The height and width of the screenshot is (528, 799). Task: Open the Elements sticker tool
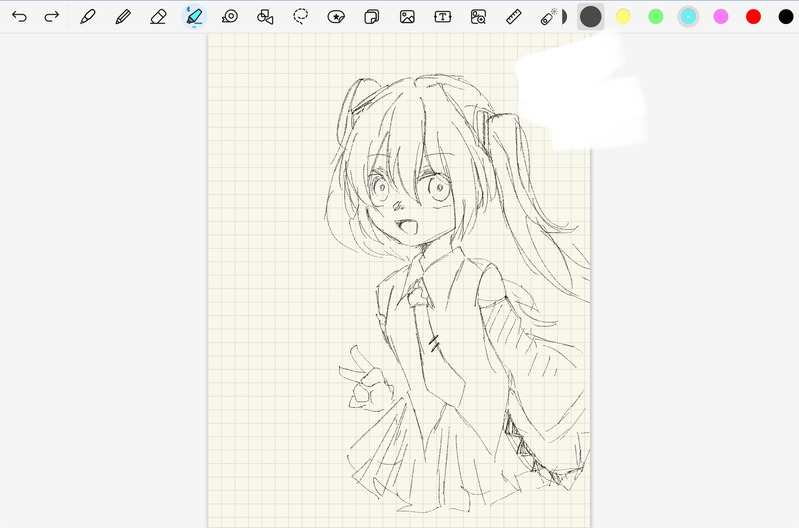click(x=336, y=17)
